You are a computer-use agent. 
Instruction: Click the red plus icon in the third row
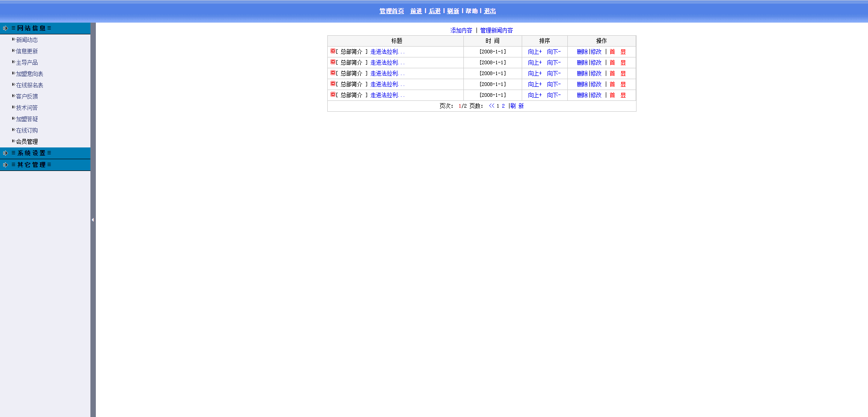(333, 73)
